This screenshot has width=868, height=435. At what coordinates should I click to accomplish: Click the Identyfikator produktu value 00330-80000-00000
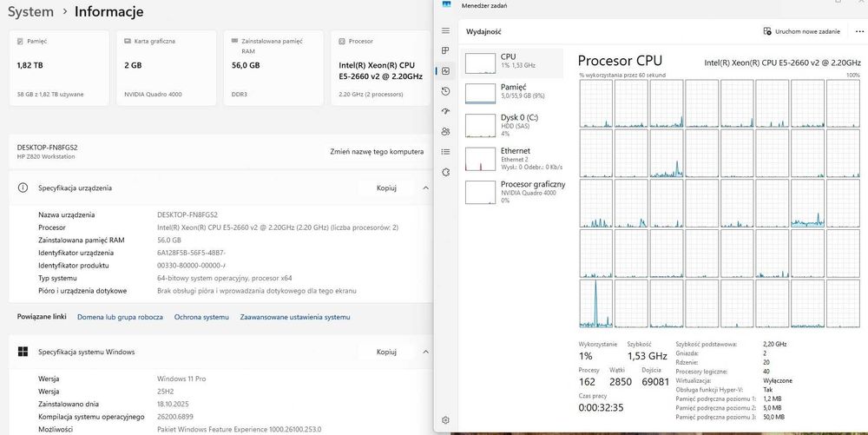191,266
